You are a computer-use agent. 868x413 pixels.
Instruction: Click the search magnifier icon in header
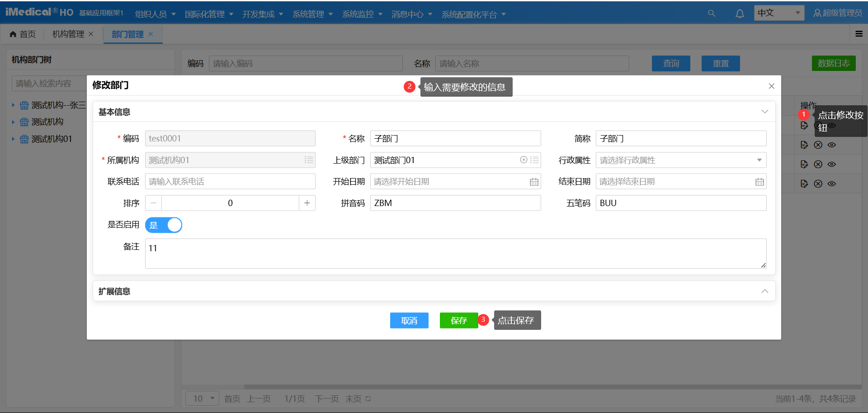pos(711,14)
